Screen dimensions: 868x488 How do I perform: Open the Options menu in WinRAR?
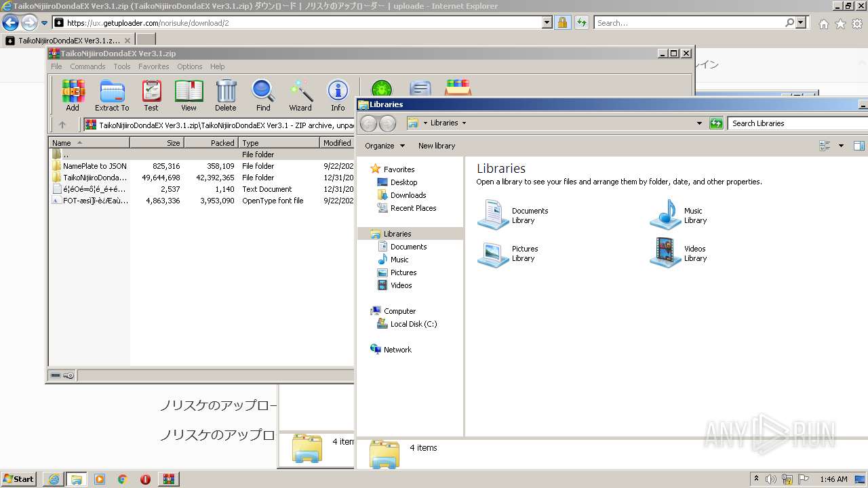pos(190,66)
